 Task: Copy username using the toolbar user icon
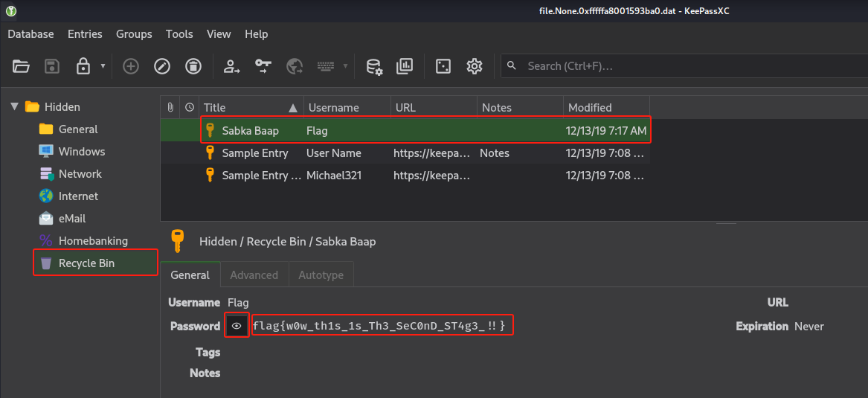232,66
